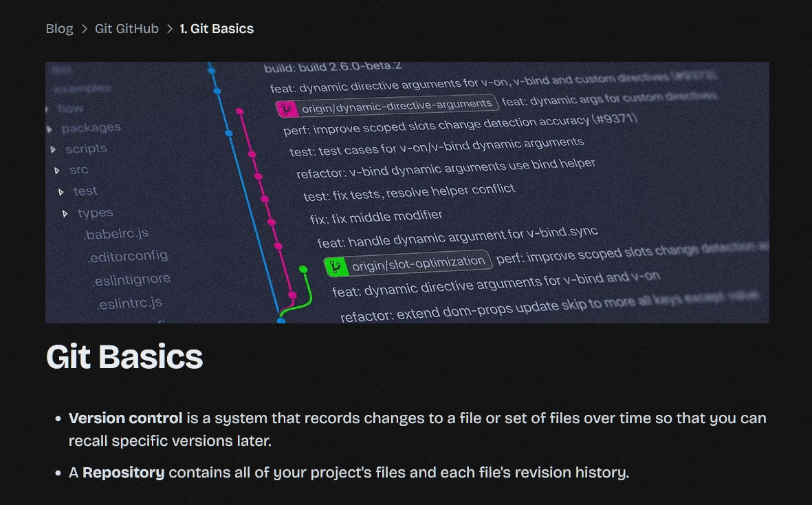
Task: Open the Blog link in the breadcrumb
Action: point(59,28)
